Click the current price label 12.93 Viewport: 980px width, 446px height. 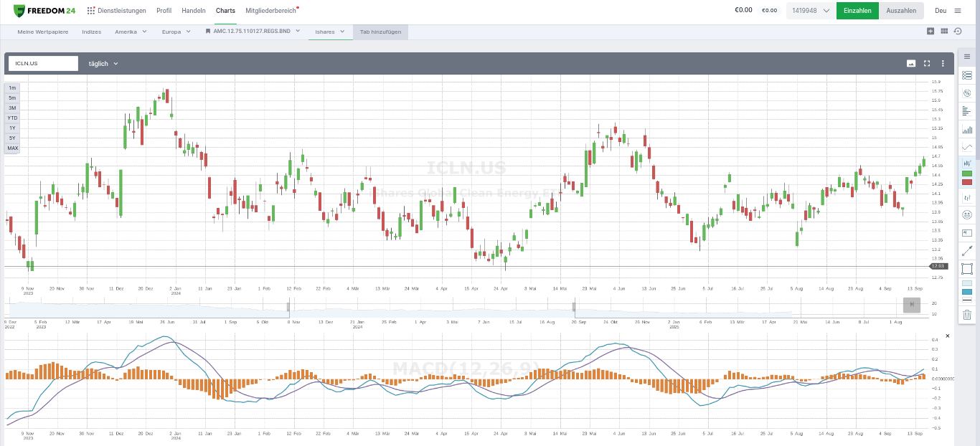coord(938,266)
